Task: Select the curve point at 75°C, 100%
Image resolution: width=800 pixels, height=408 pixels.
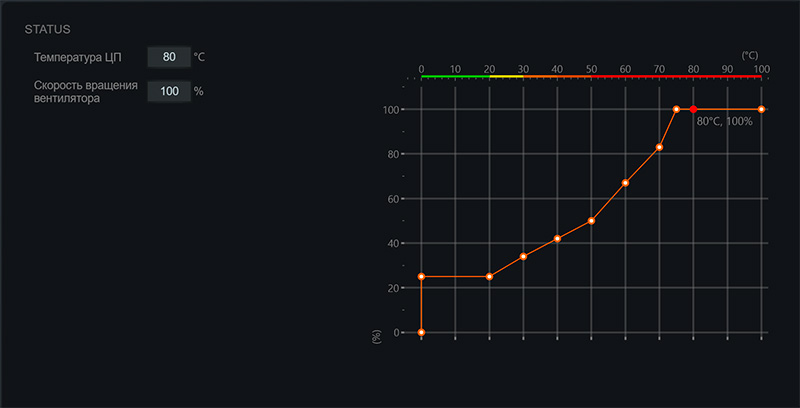Action: [x=677, y=109]
